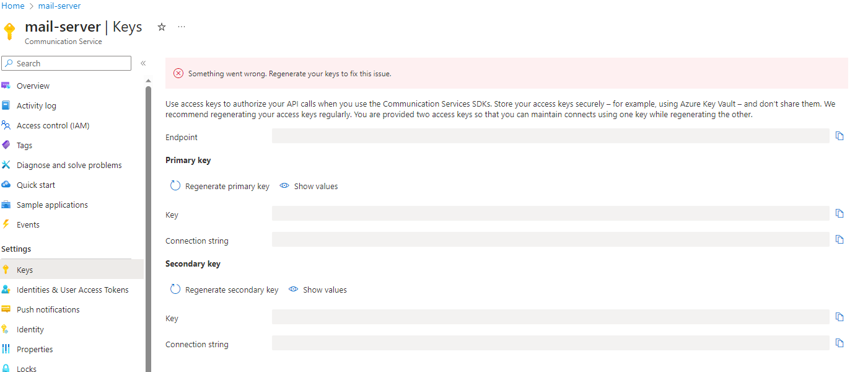Click the yellow key resource icon

point(9,31)
